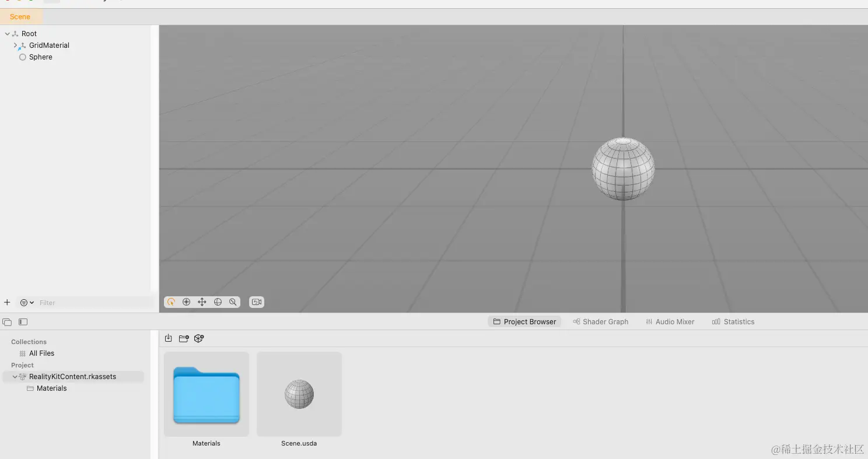Click the import file icon
The width and height of the screenshot is (868, 459).
[169, 338]
